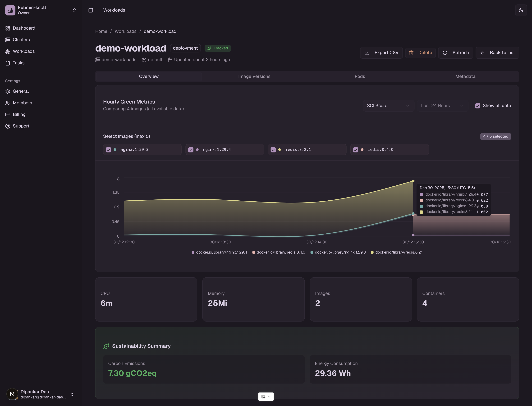The width and height of the screenshot is (532, 406).
Task: Expand Dipankar Das user menu
Action: tap(72, 394)
